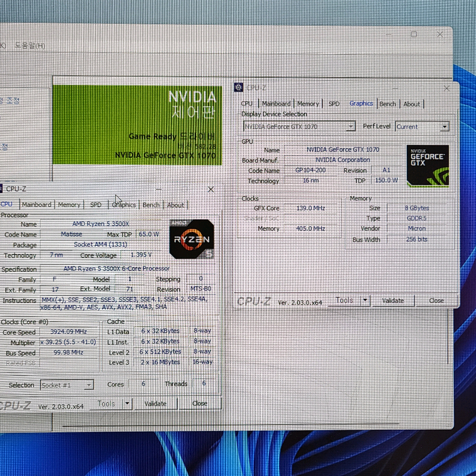Click Tools button in Graphics CPU-Z window
This screenshot has height=476, width=476.
pos(344,300)
